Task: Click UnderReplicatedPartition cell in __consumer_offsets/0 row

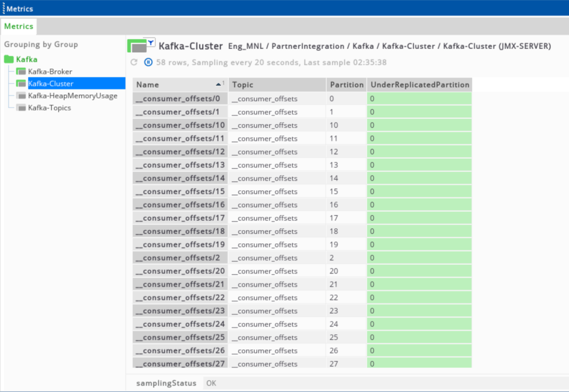Action: point(420,99)
